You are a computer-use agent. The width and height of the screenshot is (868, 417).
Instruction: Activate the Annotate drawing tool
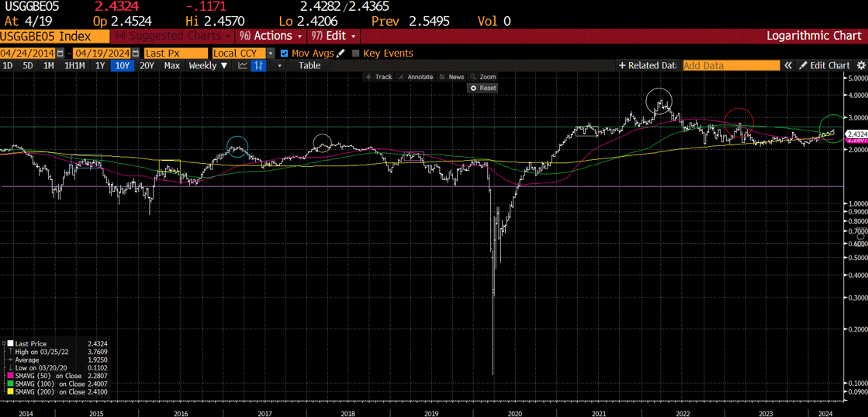[x=415, y=77]
